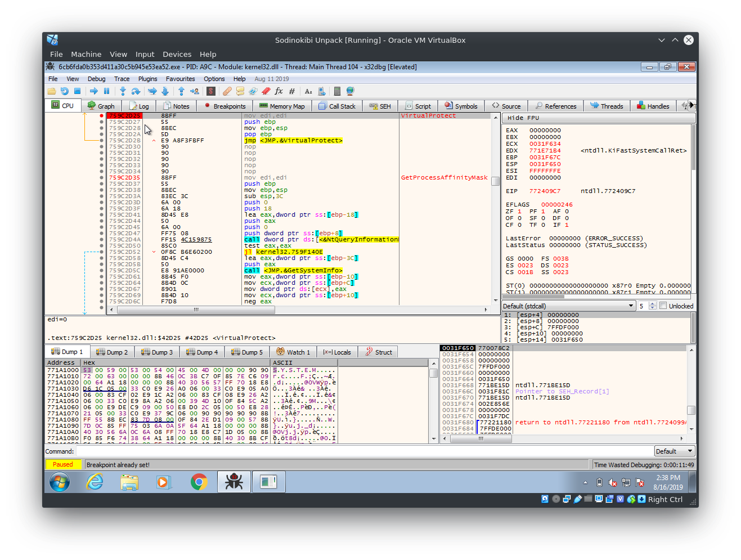Click the Calculator toolbar icon
Screen dimensions: 741x560
pyautogui.click(x=337, y=91)
